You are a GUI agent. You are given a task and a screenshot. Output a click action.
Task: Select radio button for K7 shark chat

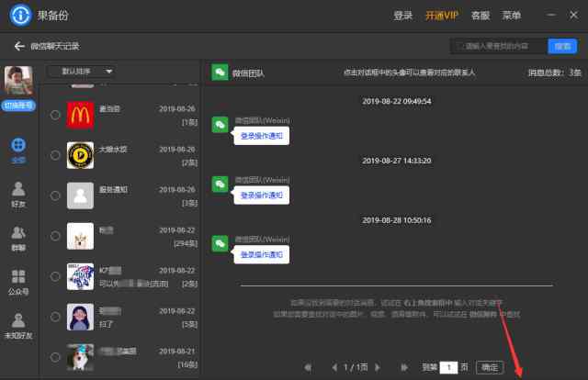pyautogui.click(x=55, y=276)
